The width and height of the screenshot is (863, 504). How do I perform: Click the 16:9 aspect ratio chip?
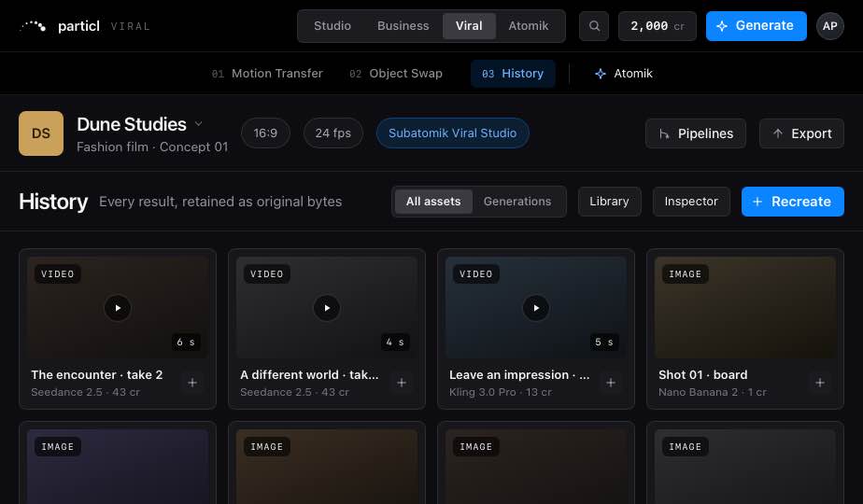click(x=265, y=133)
